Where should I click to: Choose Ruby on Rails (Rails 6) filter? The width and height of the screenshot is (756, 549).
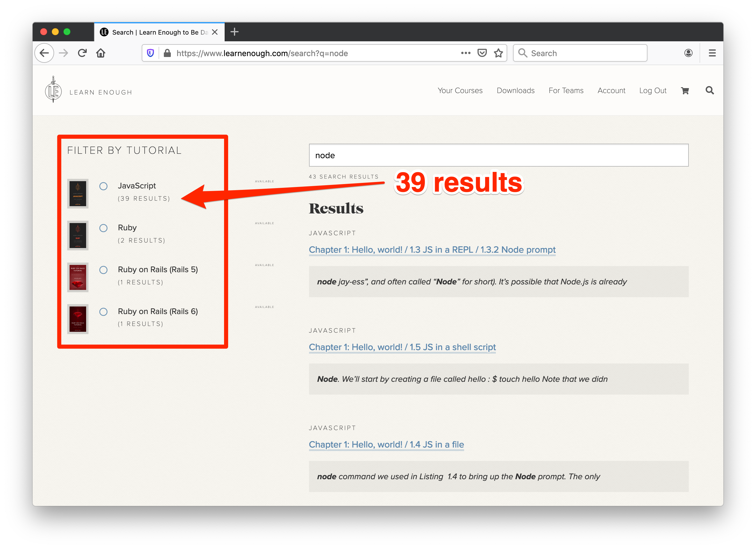(x=103, y=312)
